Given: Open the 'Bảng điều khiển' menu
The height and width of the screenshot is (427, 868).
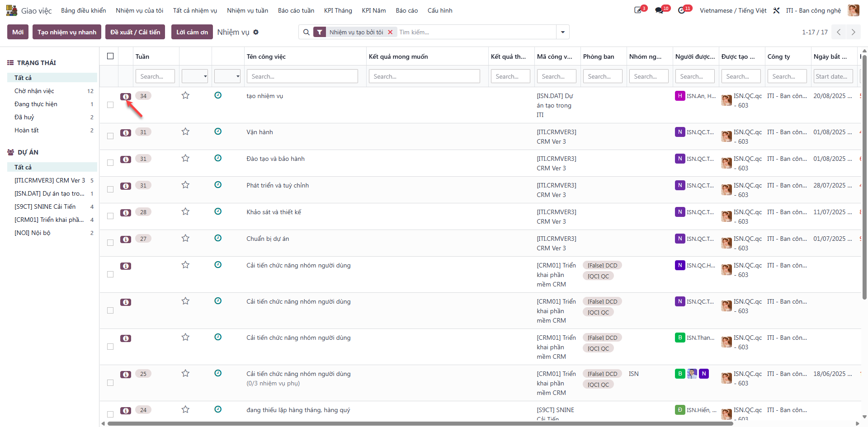Looking at the screenshot, I should (x=84, y=10).
